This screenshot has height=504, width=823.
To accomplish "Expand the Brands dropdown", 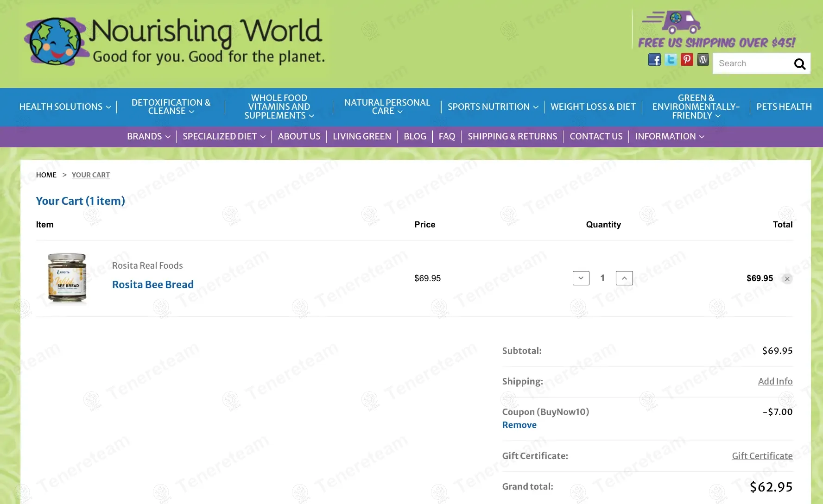I will [x=149, y=136].
